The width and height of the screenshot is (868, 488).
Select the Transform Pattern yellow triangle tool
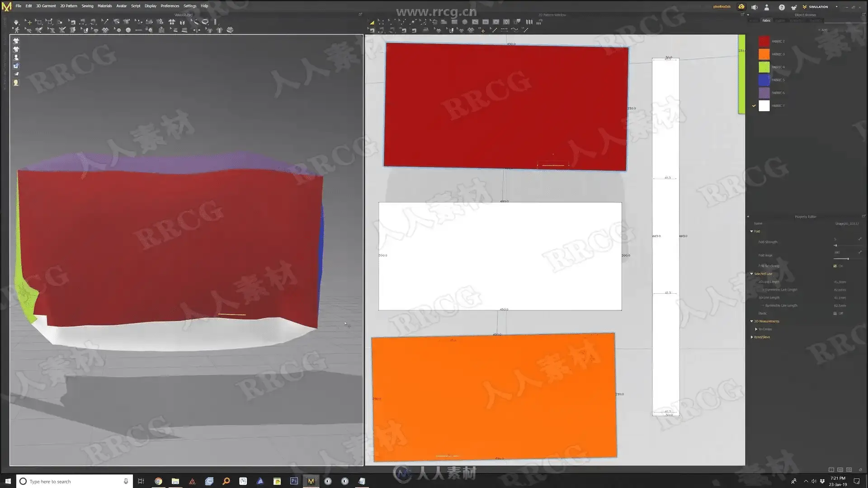point(372,22)
